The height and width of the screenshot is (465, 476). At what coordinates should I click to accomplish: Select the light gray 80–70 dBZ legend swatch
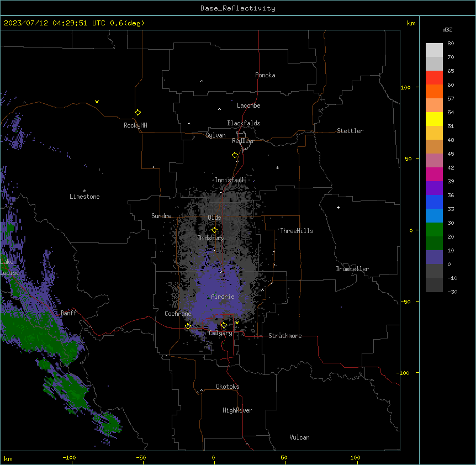(434, 50)
